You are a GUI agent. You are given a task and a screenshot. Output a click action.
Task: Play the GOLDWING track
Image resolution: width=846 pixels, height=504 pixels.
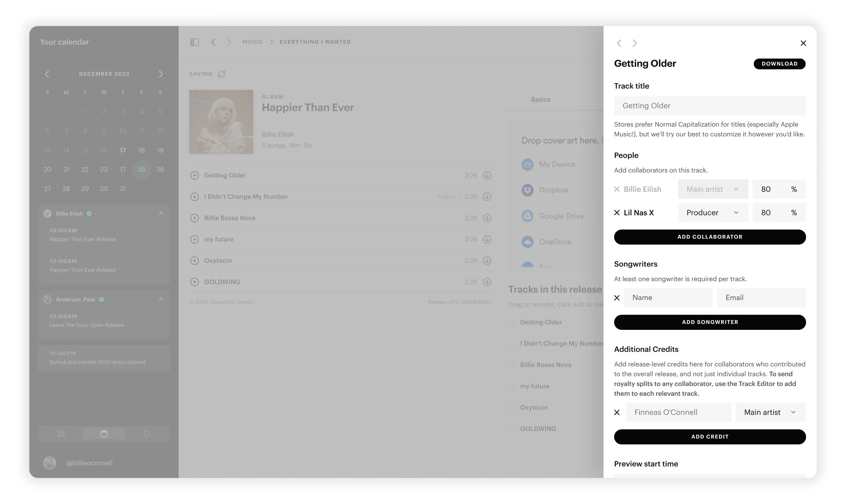click(194, 282)
